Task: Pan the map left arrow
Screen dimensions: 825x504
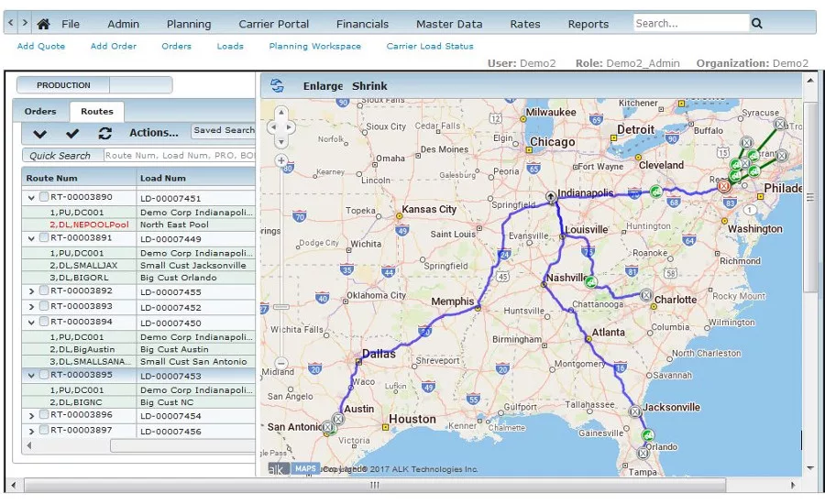Action: pyautogui.click(x=273, y=126)
